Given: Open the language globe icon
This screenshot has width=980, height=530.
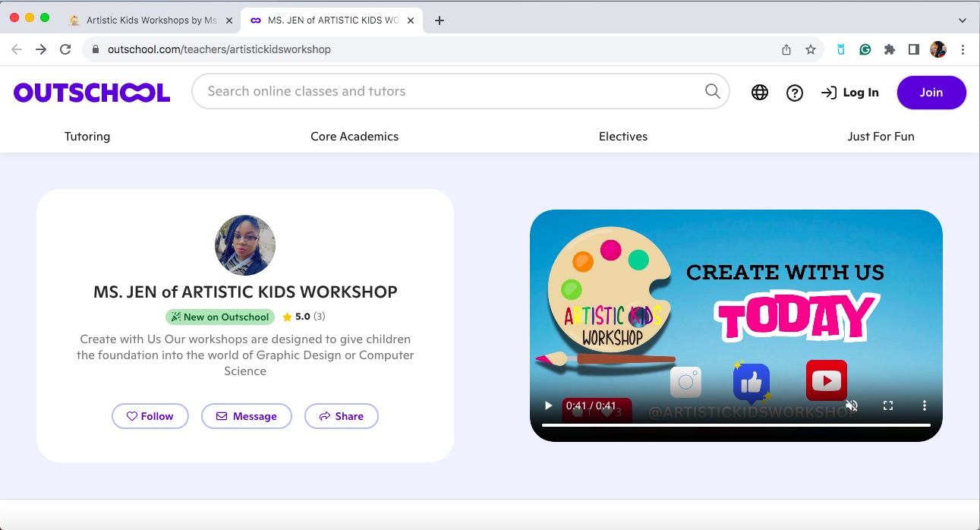Looking at the screenshot, I should point(760,93).
